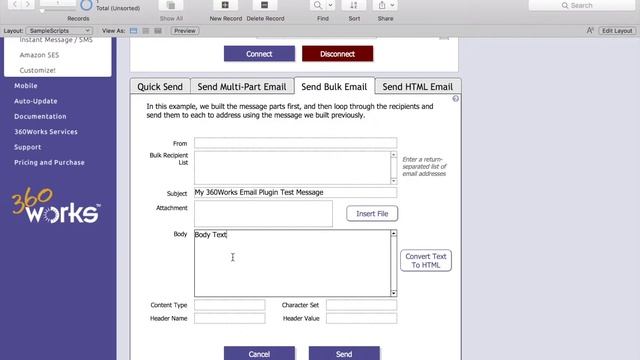Select Customize! sidebar item
The image size is (640, 360).
click(38, 70)
